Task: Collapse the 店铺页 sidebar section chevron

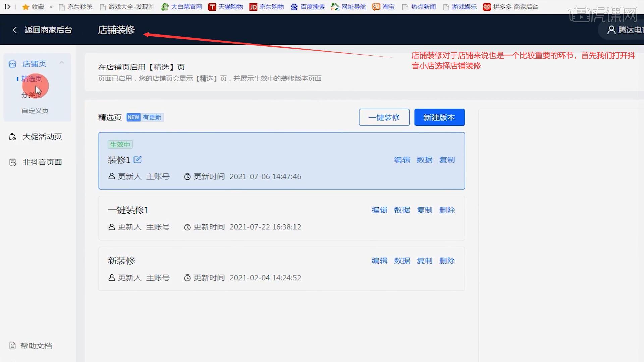Action: (x=62, y=63)
